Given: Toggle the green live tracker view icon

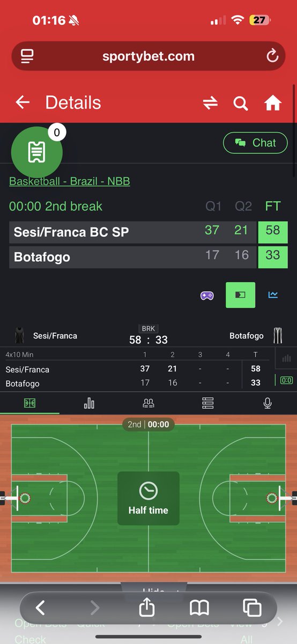Looking at the screenshot, I should point(240,295).
